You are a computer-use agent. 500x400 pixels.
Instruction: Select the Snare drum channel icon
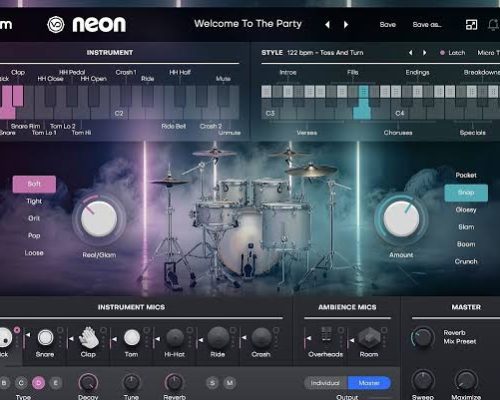click(45, 337)
